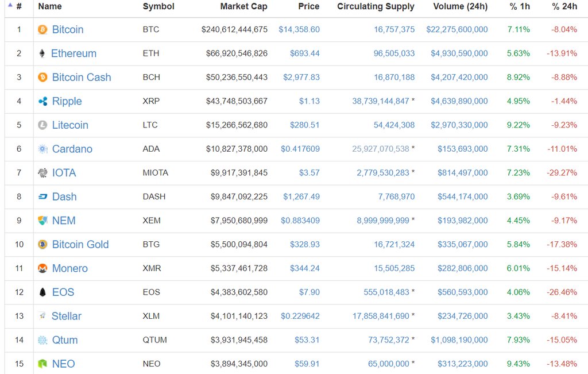Viewport: 588px width, 374px height.
Task: Select EOS 24h change -26.46%
Action: (562, 292)
